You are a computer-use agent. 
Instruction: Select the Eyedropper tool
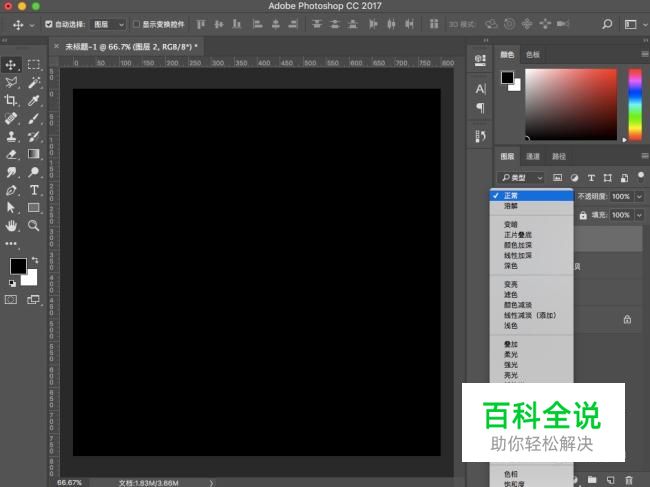pyautogui.click(x=34, y=100)
